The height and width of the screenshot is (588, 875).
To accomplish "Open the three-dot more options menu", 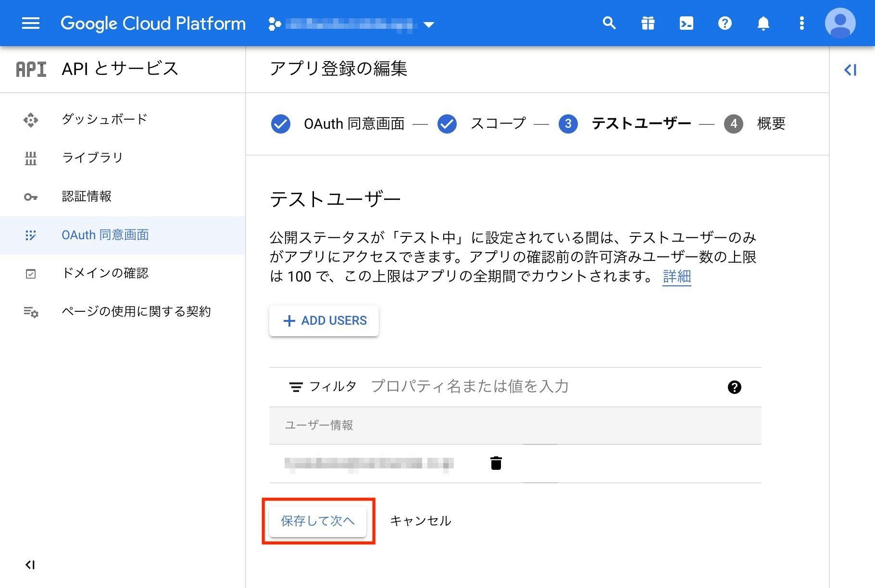I will coord(801,23).
